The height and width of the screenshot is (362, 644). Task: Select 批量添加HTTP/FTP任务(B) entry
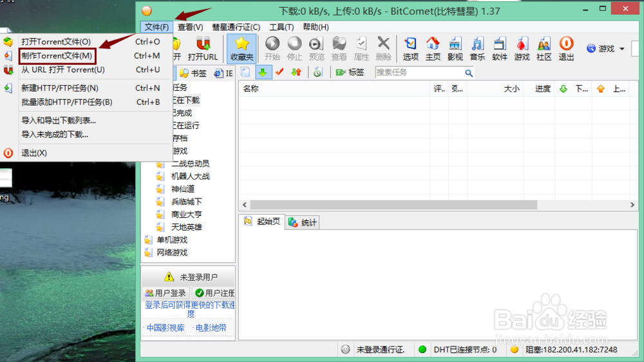(86, 102)
